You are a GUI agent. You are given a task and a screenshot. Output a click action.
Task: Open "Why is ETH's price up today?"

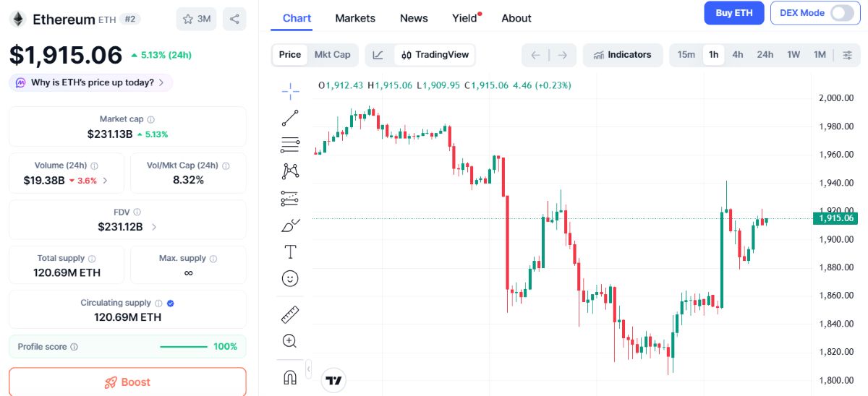(91, 82)
